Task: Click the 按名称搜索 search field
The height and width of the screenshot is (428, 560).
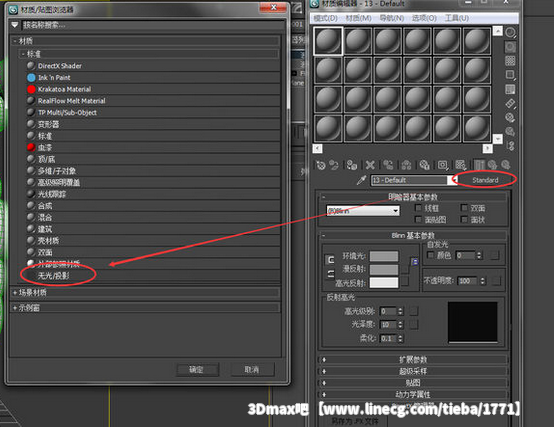Action: [x=152, y=25]
